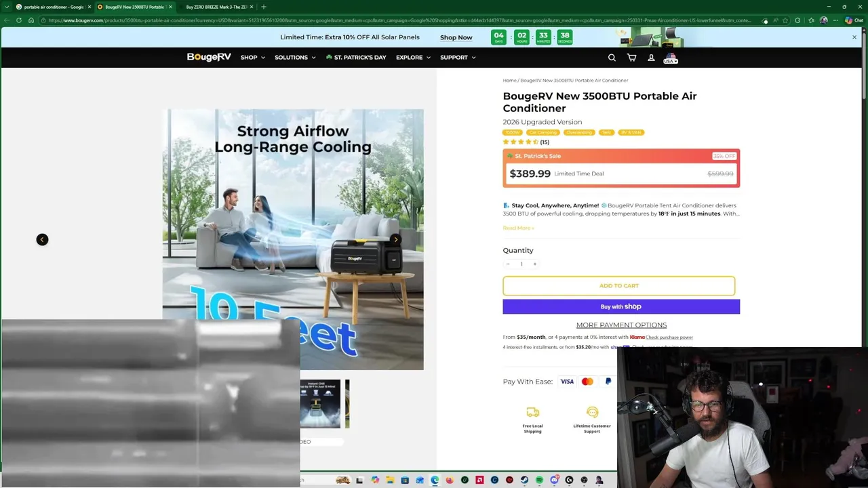Dismiss the solar panel promo banner

854,37
